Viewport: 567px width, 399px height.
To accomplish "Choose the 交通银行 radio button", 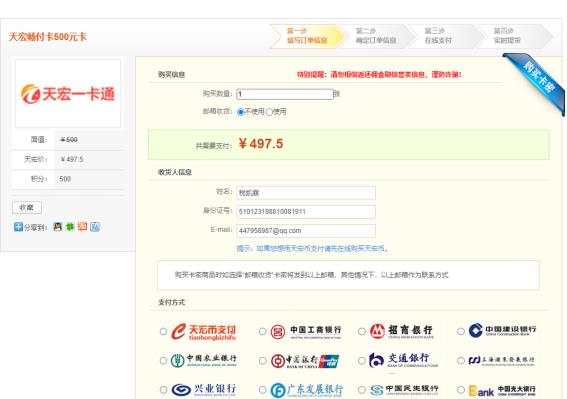I will 362,361.
